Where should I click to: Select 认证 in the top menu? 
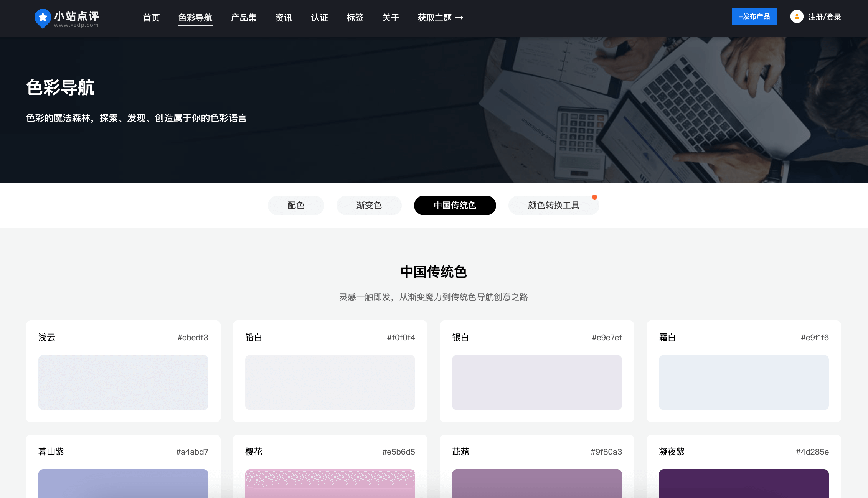[x=319, y=18]
